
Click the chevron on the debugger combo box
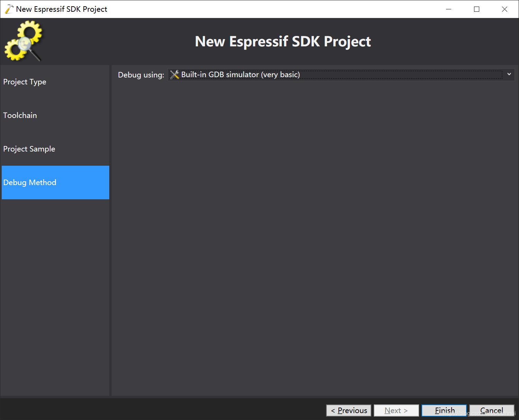coord(509,74)
